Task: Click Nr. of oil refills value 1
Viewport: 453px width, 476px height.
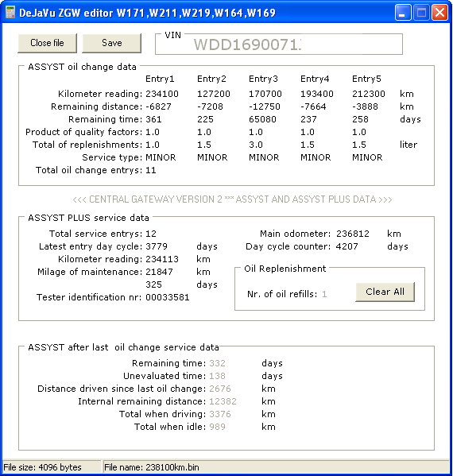Action: click(324, 294)
